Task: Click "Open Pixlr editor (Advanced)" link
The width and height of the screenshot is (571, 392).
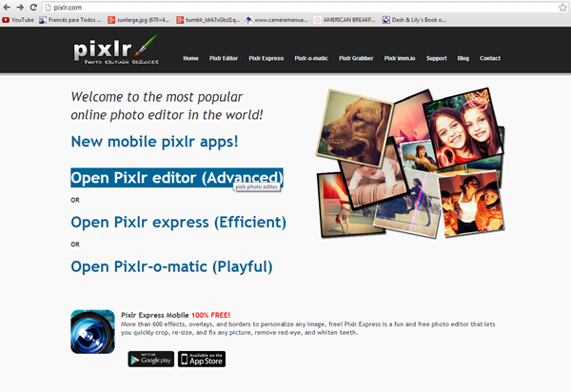Action: [x=176, y=178]
